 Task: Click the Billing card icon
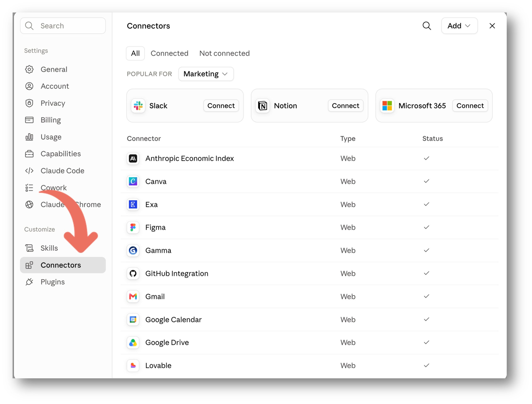pos(29,120)
